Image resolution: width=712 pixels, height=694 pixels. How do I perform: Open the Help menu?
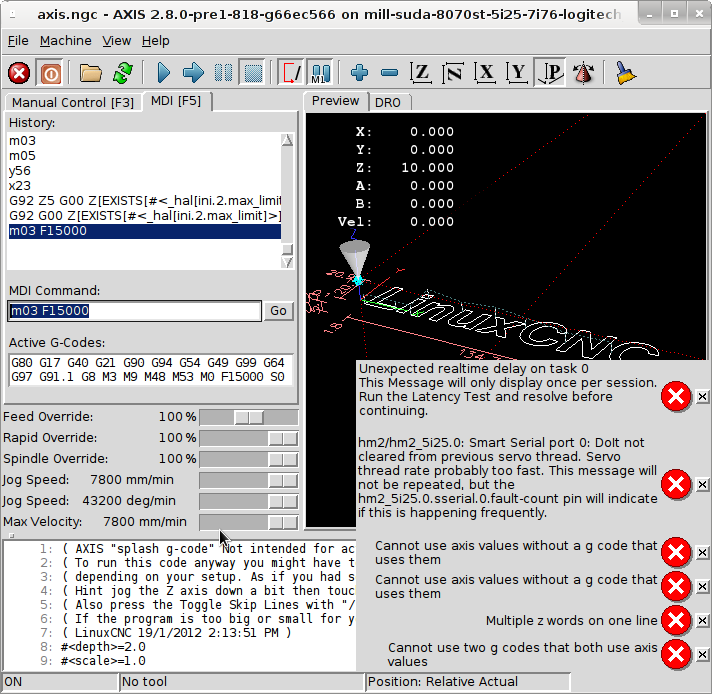point(155,41)
